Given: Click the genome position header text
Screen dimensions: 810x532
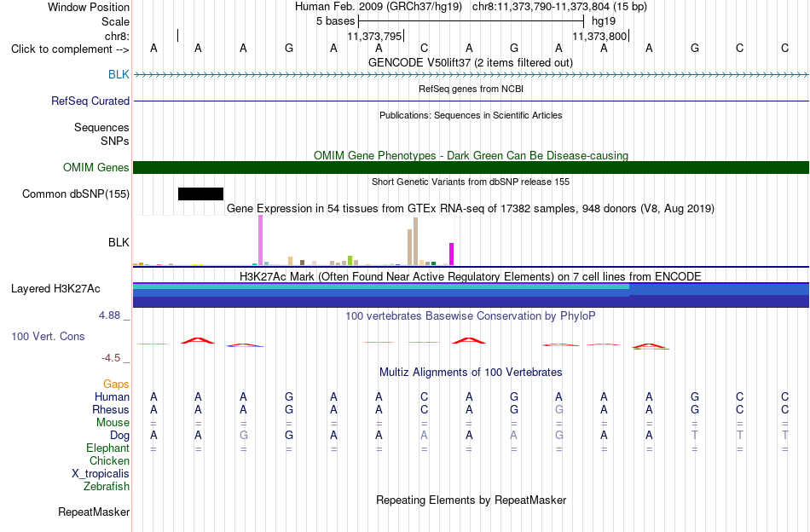Looking at the screenshot, I should tap(471, 7).
